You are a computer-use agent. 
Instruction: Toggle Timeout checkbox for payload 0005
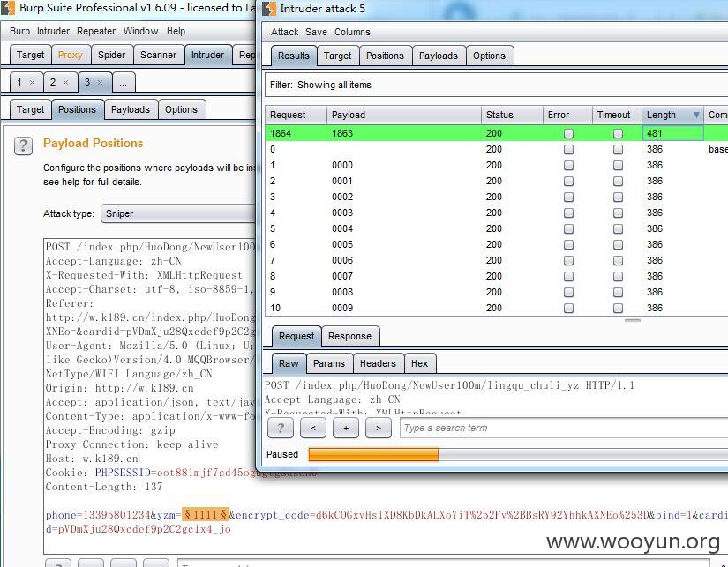618,244
